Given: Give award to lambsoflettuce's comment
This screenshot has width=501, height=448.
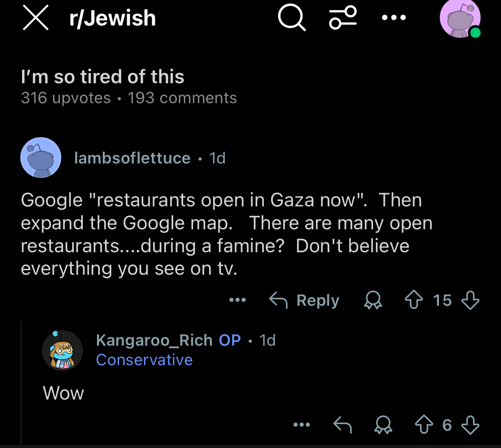Looking at the screenshot, I should pos(373,300).
